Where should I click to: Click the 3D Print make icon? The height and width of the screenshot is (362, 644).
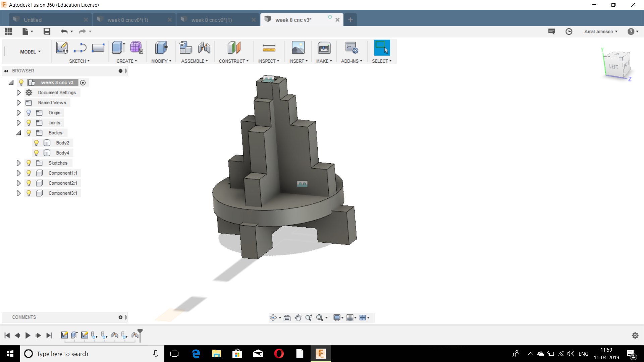click(324, 48)
